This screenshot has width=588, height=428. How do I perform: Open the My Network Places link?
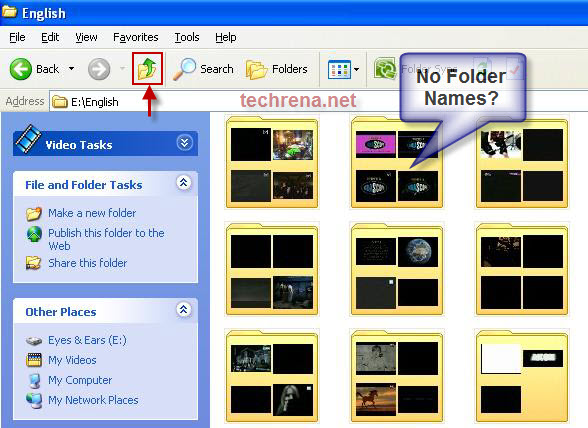click(x=93, y=400)
